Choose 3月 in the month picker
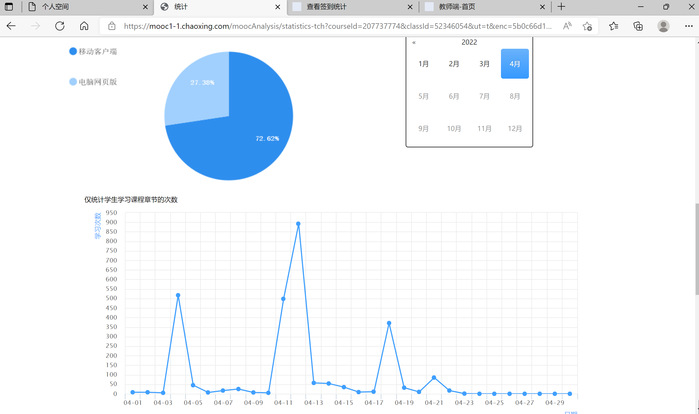Screen dimensions: 699x414 point(484,64)
